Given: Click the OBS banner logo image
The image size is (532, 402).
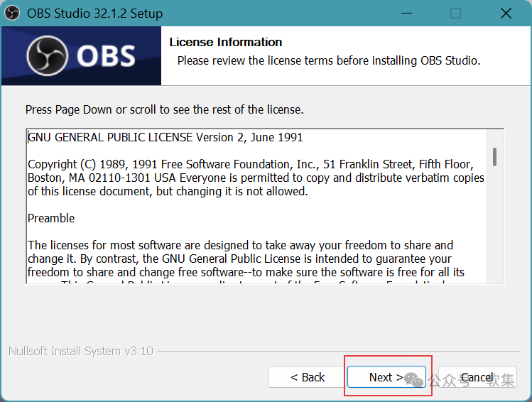Looking at the screenshot, I should pyautogui.click(x=82, y=56).
